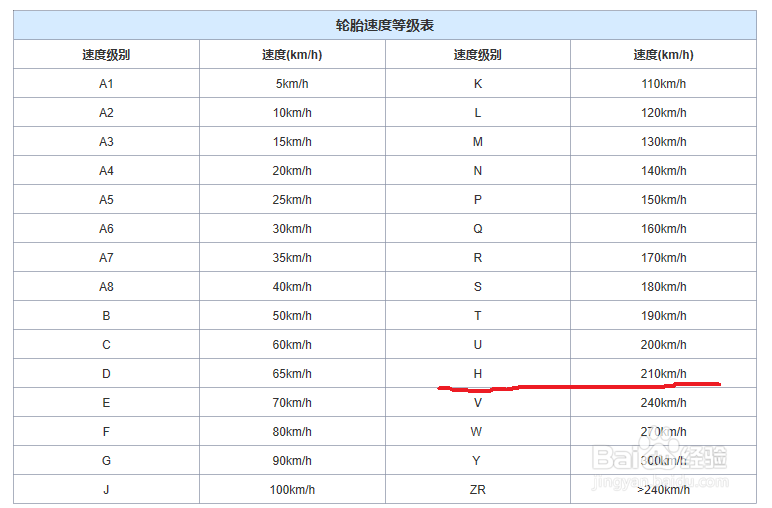Select the S grade cell

(478, 287)
